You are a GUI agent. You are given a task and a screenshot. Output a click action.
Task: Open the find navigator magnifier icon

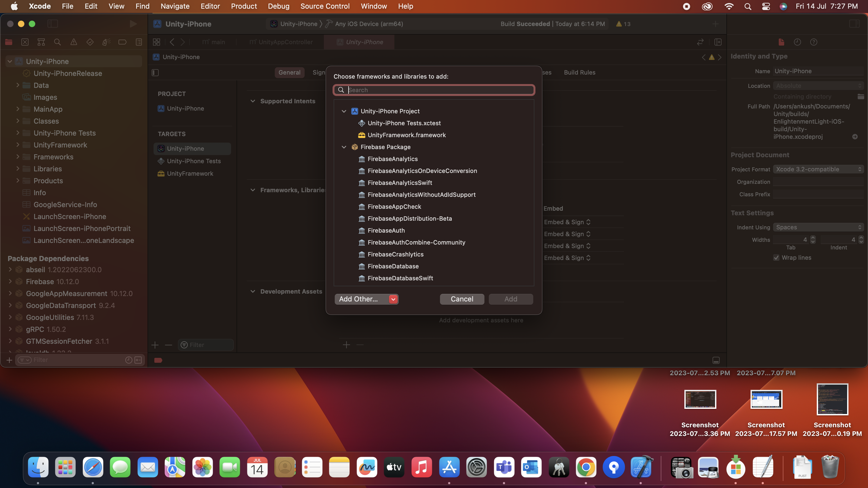pyautogui.click(x=57, y=42)
